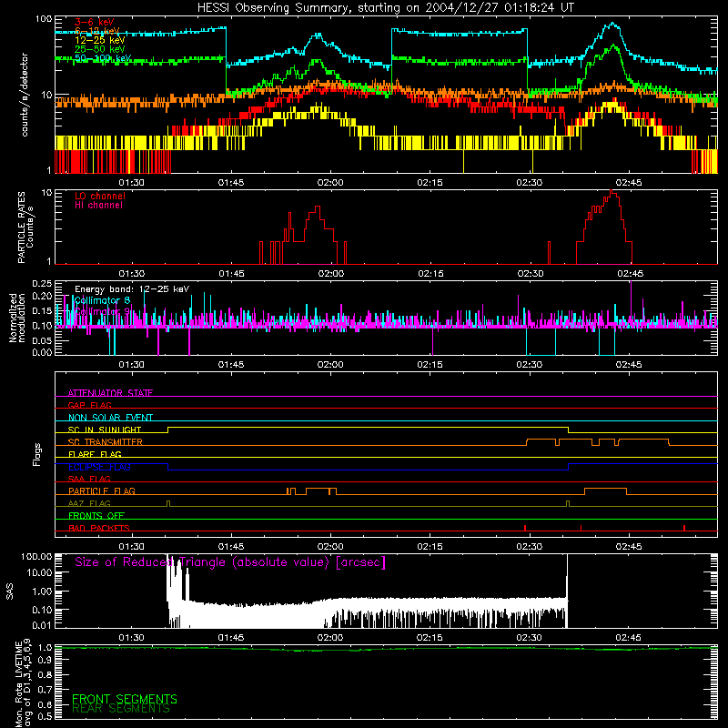Viewport: 728px width, 728px height.
Task: Click '02:45' under the SAS panel
Action: pos(629,638)
